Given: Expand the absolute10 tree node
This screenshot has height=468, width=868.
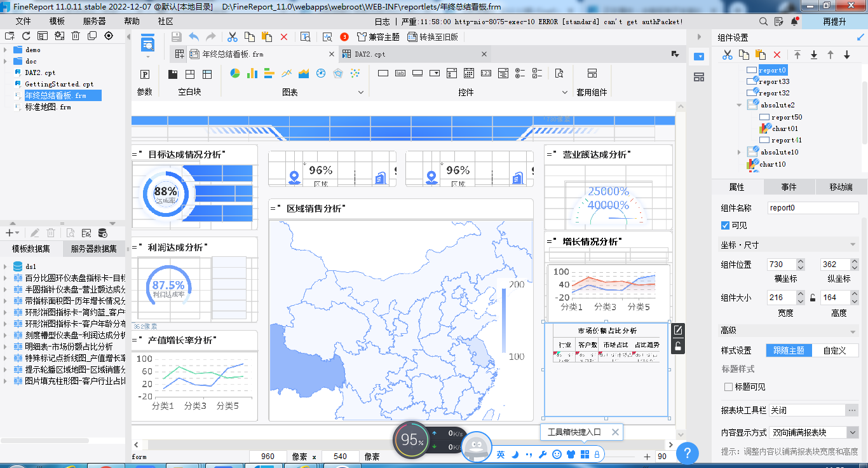Looking at the screenshot, I should click(739, 153).
